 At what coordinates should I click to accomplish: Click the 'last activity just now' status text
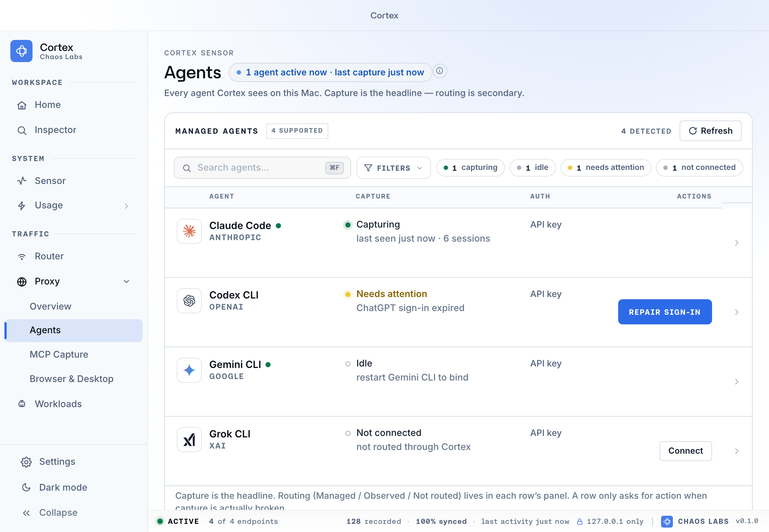(x=525, y=522)
